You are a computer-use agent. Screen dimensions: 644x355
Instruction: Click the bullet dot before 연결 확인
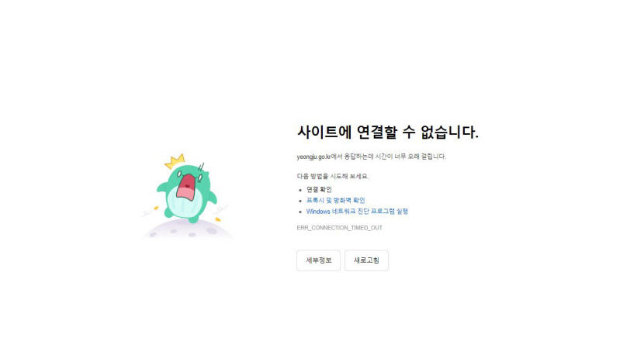click(300, 190)
